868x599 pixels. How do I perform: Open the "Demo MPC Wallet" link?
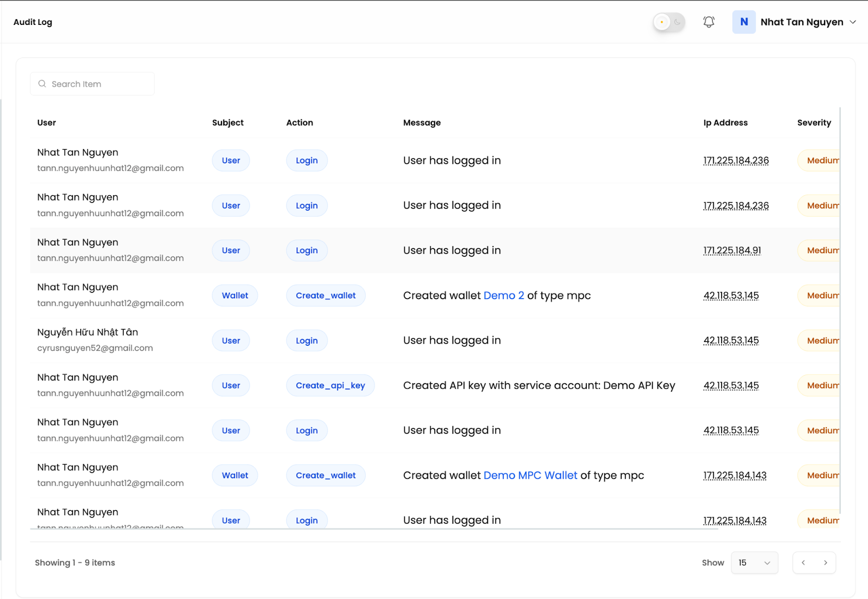(x=530, y=475)
